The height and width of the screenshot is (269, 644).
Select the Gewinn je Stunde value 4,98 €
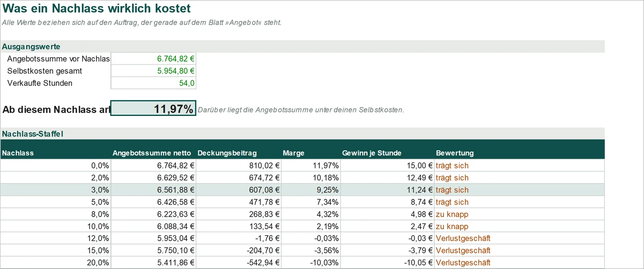coord(388,214)
